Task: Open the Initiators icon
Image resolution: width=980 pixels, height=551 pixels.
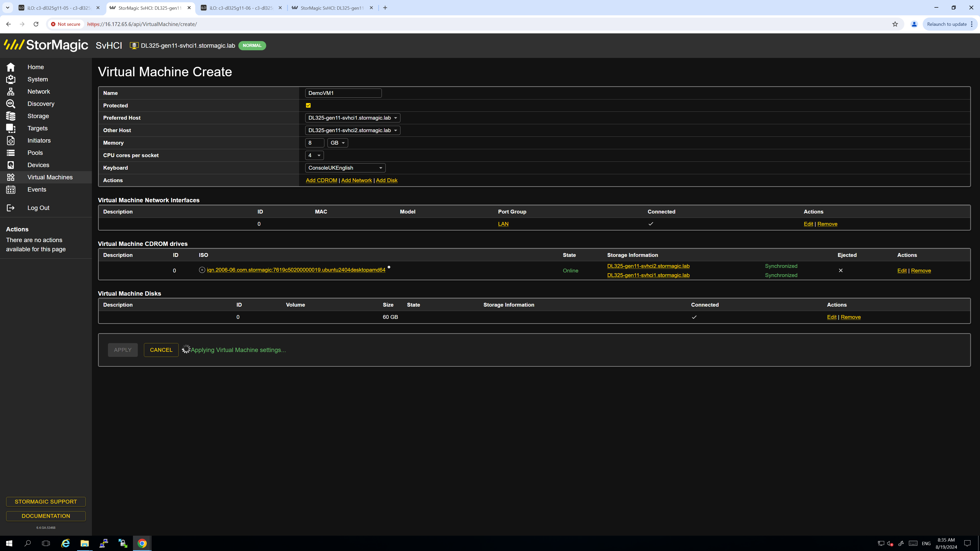Action: 11,140
